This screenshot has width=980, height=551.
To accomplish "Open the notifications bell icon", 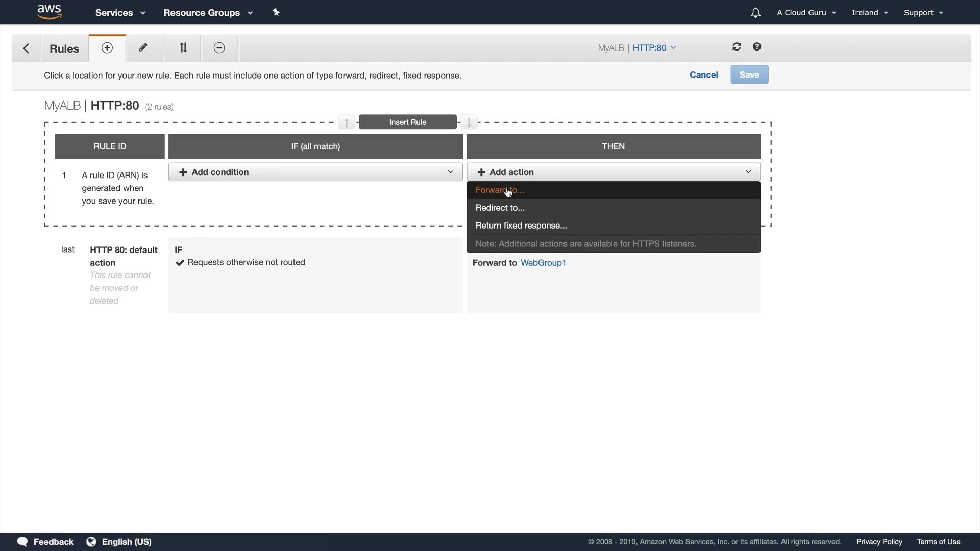I will tap(755, 13).
